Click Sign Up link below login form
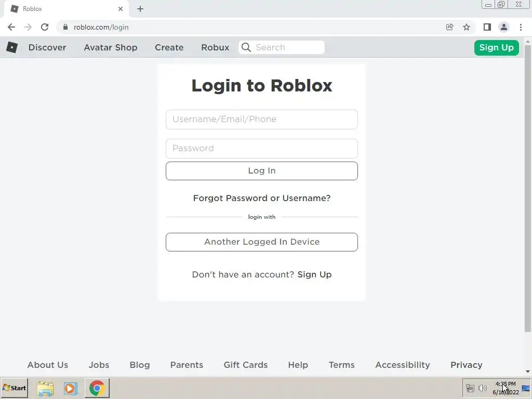Image resolution: width=532 pixels, height=399 pixels. click(314, 274)
